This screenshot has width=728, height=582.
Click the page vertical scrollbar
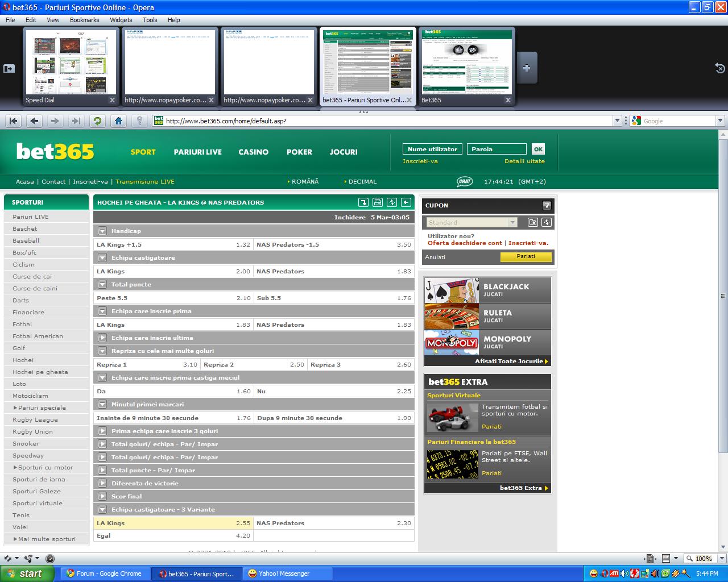click(723, 296)
